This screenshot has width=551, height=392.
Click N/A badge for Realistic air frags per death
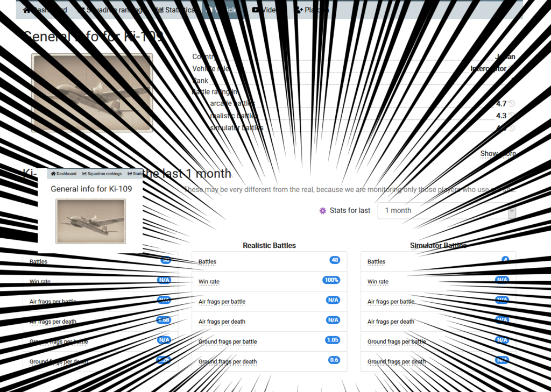pyautogui.click(x=333, y=320)
